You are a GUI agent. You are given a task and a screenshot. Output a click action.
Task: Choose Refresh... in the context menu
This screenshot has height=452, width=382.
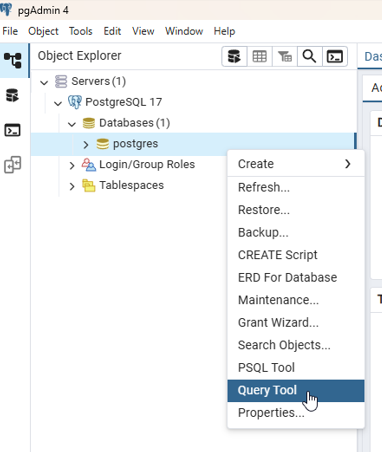(x=296, y=187)
